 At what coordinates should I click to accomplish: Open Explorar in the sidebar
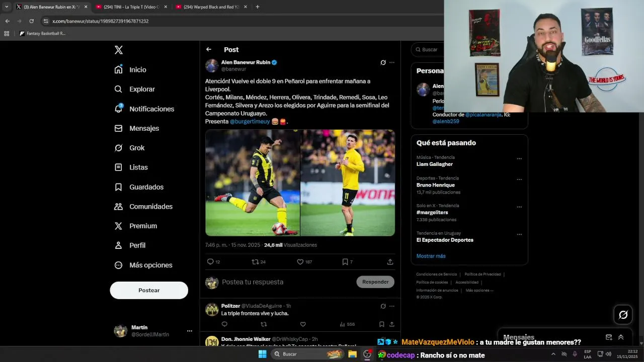click(134, 89)
